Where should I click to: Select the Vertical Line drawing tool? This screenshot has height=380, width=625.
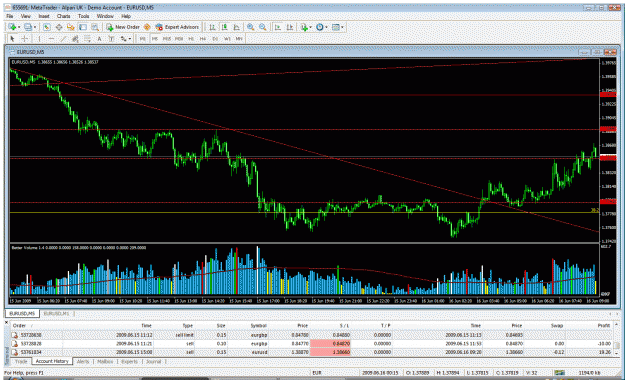tap(39, 39)
